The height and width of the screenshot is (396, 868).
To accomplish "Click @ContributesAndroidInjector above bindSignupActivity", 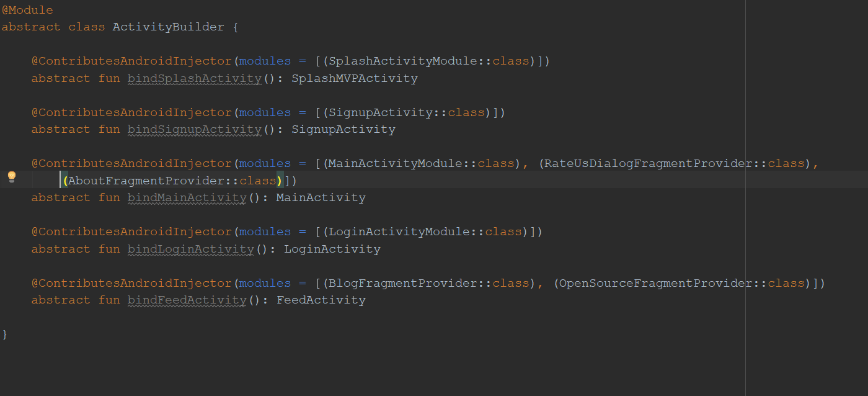I will [131, 112].
